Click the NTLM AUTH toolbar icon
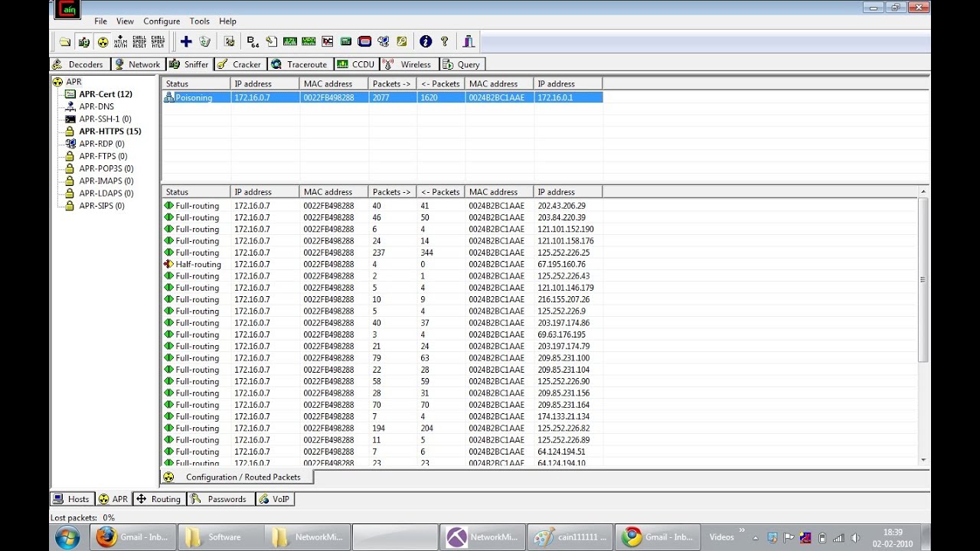This screenshot has height=551, width=980. (x=121, y=42)
